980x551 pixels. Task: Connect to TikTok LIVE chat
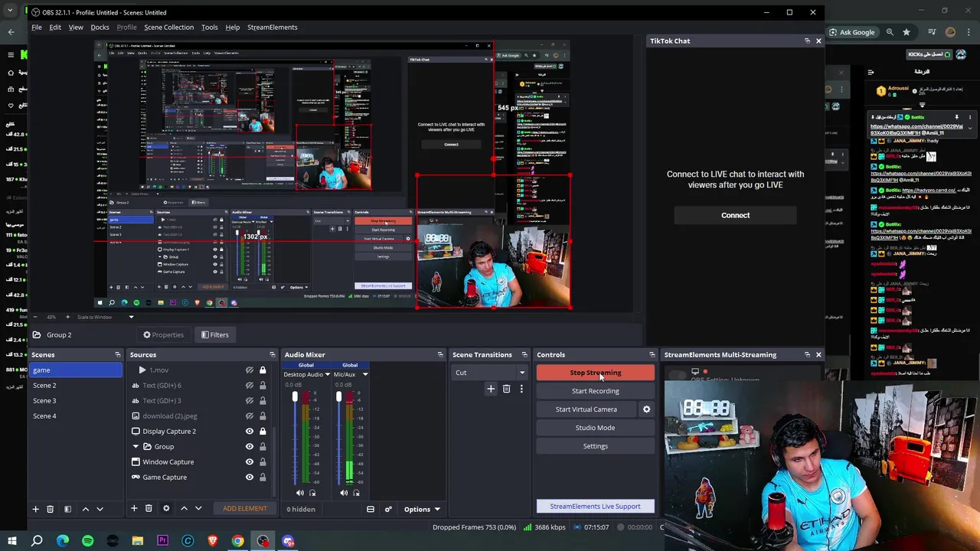click(x=735, y=215)
